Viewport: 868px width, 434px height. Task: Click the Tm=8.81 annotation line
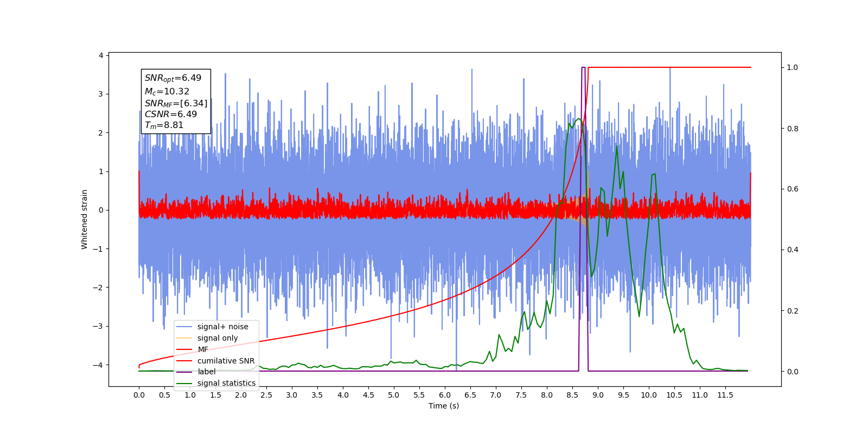[164, 125]
